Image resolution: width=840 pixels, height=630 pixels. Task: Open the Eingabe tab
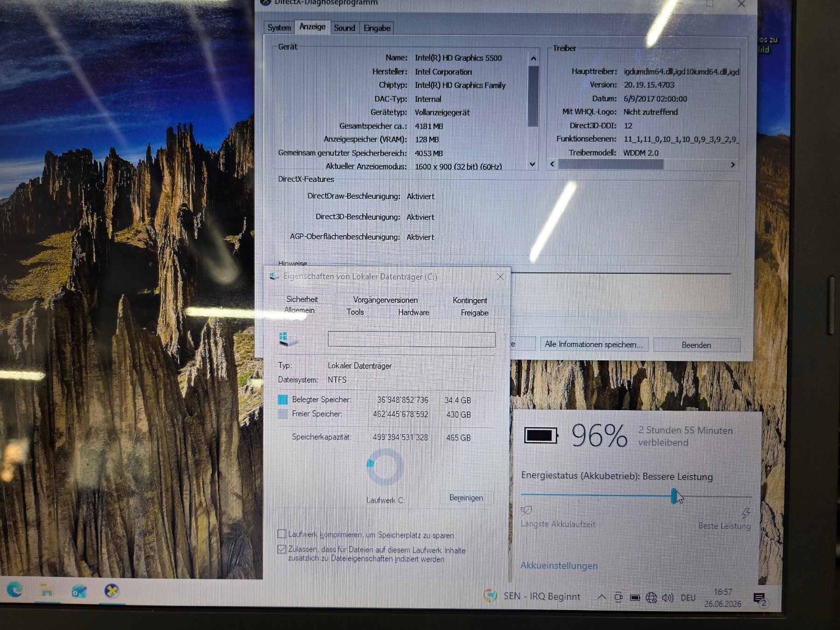(377, 28)
